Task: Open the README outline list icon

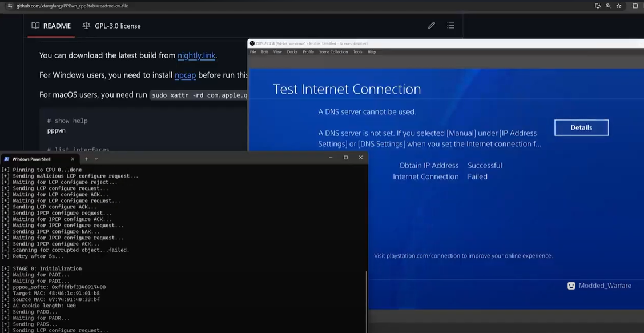Action: pos(450,26)
